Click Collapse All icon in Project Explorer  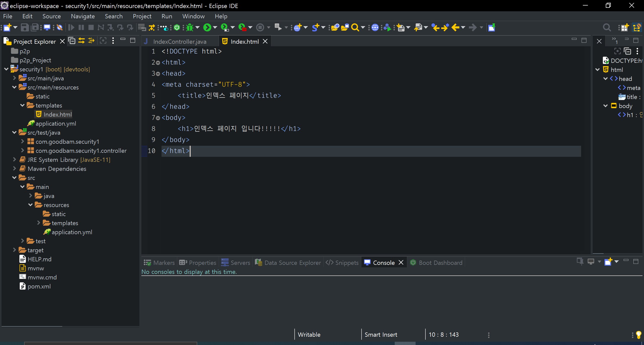tap(72, 41)
